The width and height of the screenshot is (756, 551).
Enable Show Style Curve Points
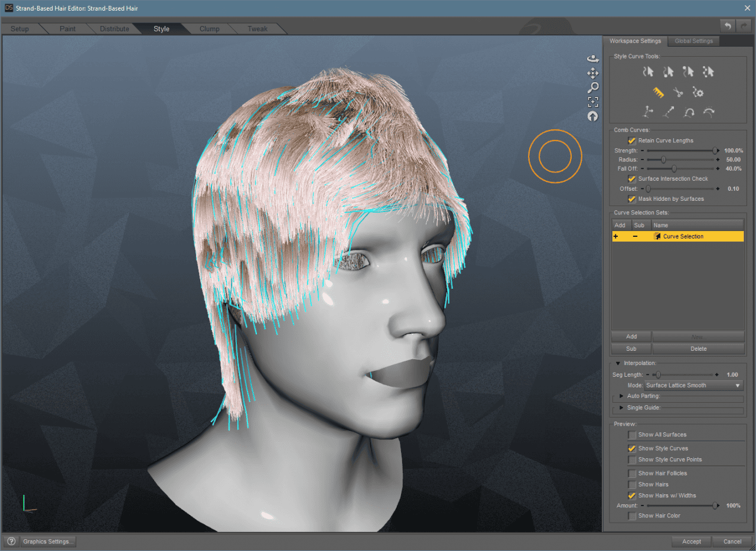click(x=631, y=459)
